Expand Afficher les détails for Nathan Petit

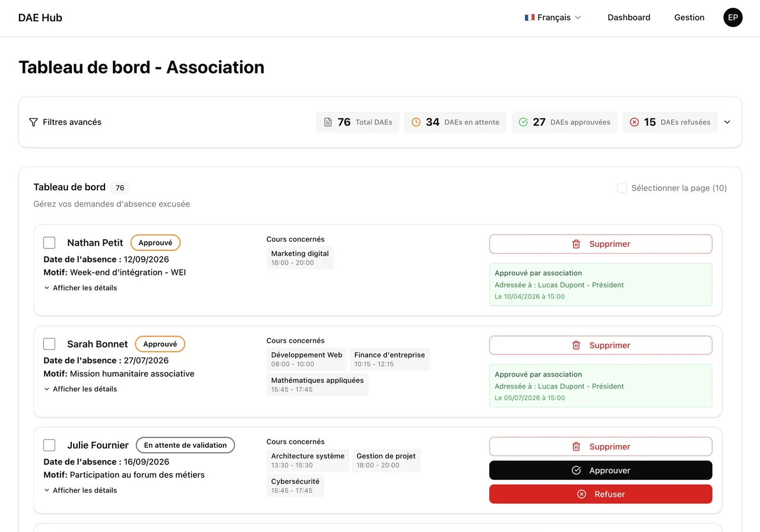click(x=80, y=288)
